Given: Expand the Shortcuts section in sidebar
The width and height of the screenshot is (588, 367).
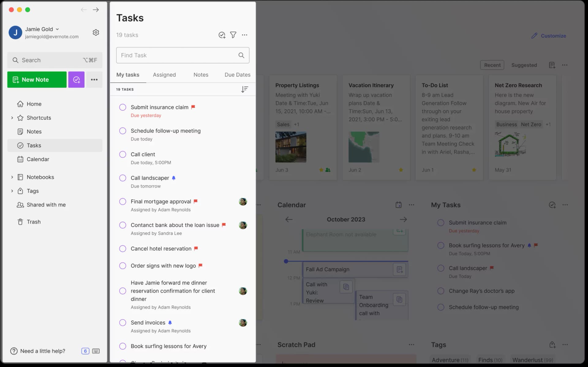Looking at the screenshot, I should 12,118.
